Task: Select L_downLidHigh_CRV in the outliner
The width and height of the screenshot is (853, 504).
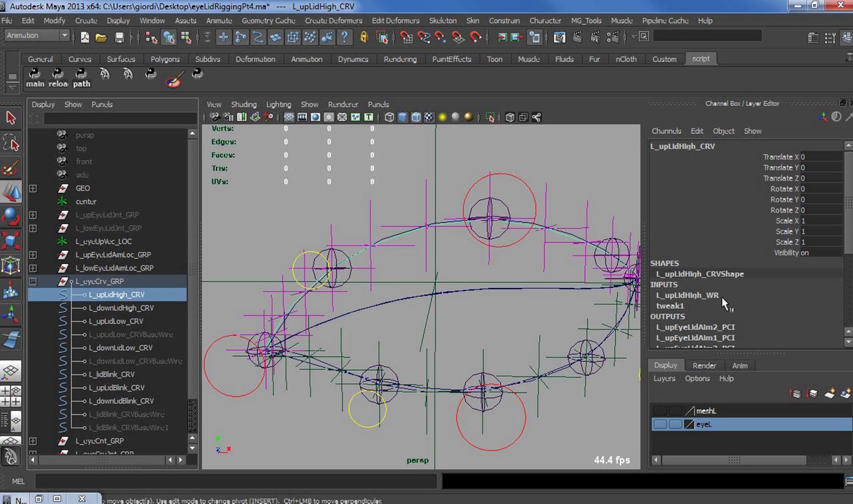Action: click(121, 308)
